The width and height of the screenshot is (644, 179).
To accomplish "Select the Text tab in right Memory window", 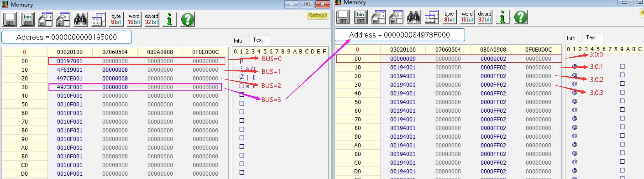I will (x=591, y=38).
